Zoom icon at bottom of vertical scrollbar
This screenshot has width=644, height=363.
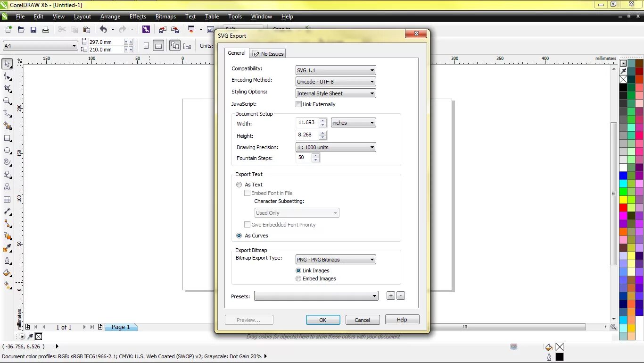(x=613, y=327)
